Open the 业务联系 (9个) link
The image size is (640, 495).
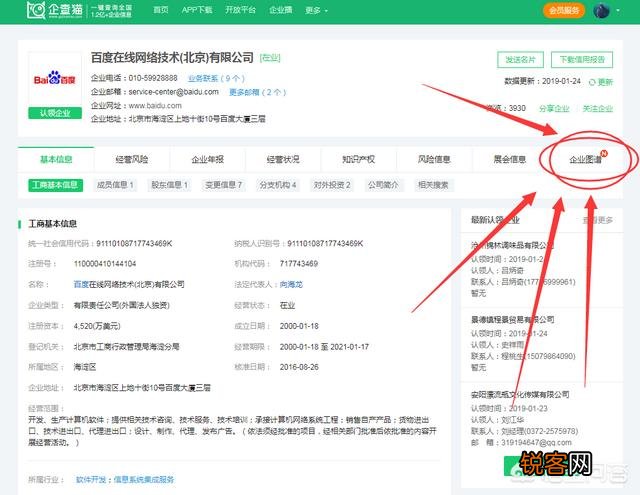[216, 78]
